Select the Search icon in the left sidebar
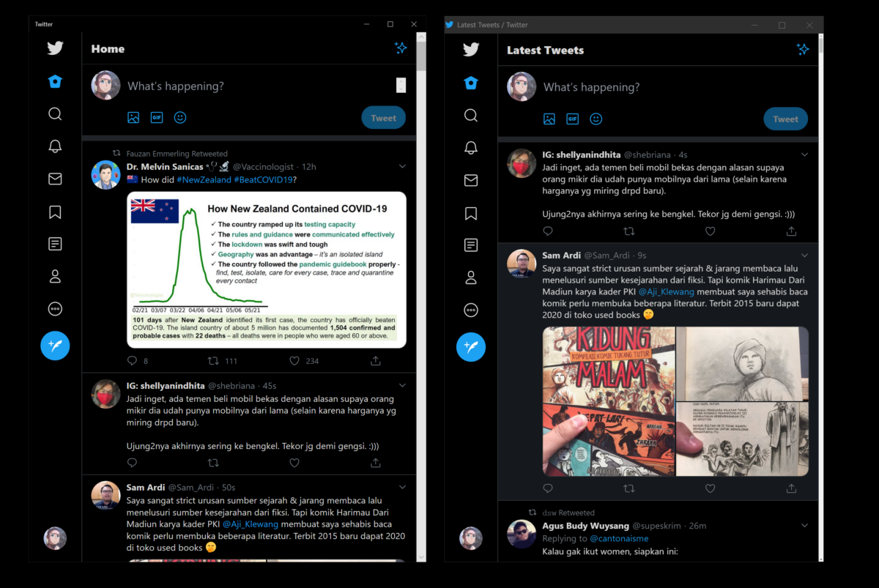879x588 pixels. point(55,113)
